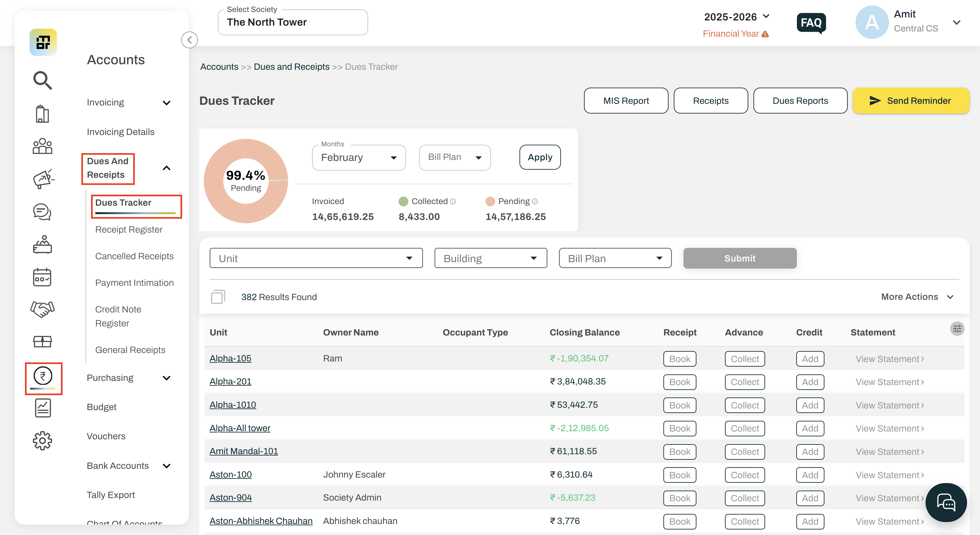980x535 pixels.
Task: Open the settings gear icon
Action: [42, 441]
